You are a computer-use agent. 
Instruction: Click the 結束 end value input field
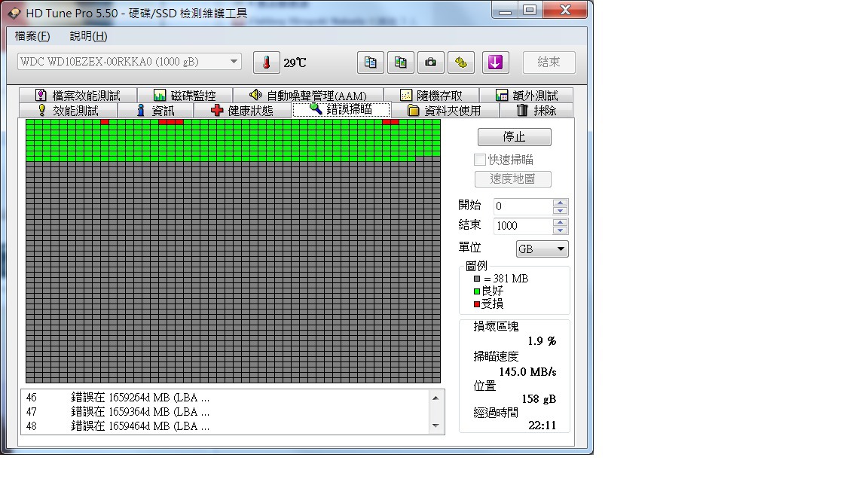[x=522, y=226]
